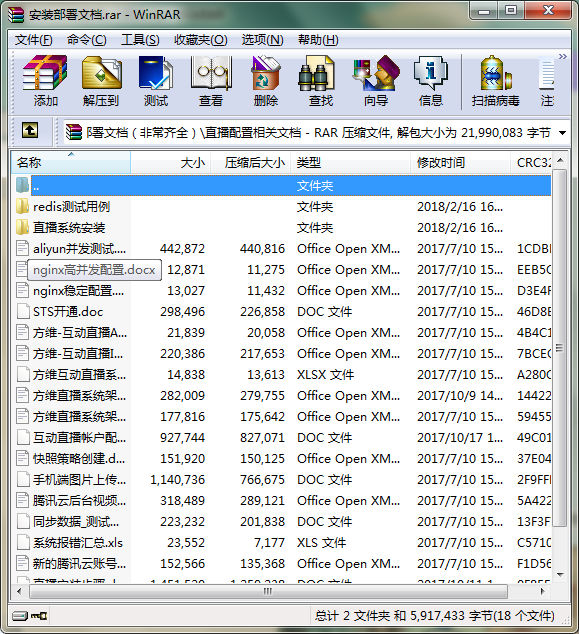Click the horizontal scrollbar right arrow
579x634 pixels.
click(x=543, y=591)
